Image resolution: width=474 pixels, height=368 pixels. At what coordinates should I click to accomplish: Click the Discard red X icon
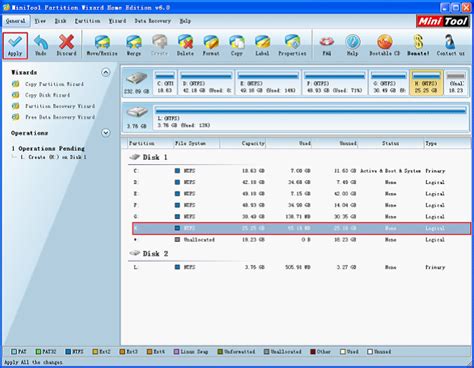(66, 42)
